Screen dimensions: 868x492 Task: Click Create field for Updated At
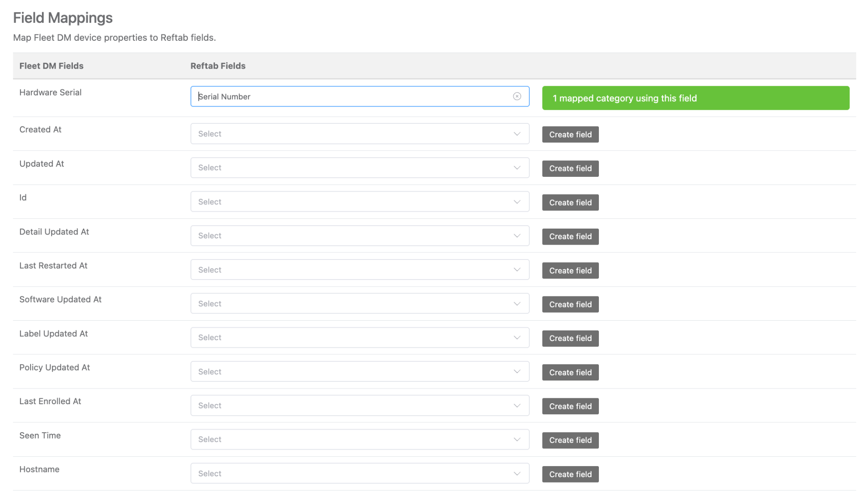coord(570,168)
